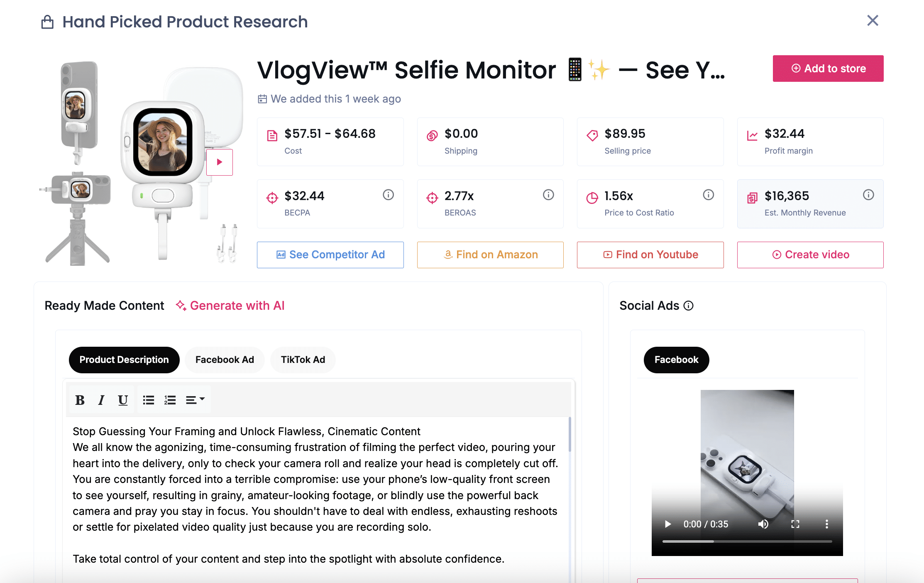
Task: Toggle bold formatting in the editor
Action: tap(80, 399)
